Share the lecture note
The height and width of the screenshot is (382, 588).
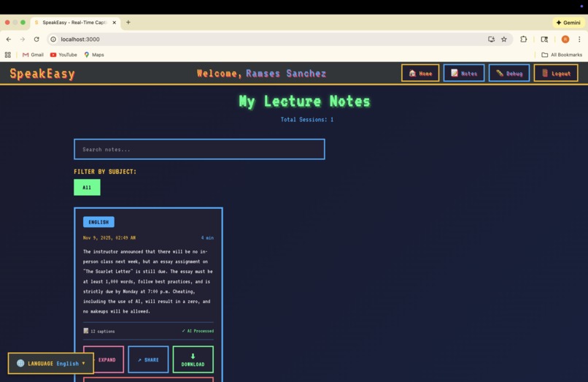(148, 359)
